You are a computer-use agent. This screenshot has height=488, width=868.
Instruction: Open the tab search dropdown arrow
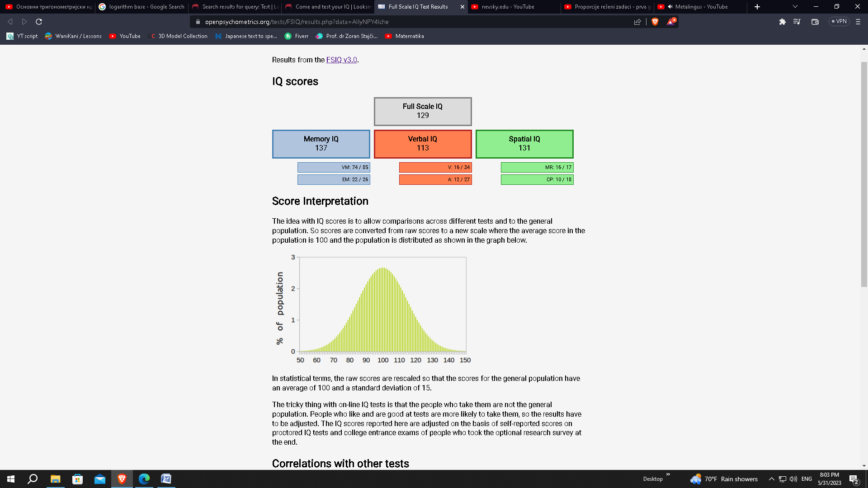pos(794,7)
